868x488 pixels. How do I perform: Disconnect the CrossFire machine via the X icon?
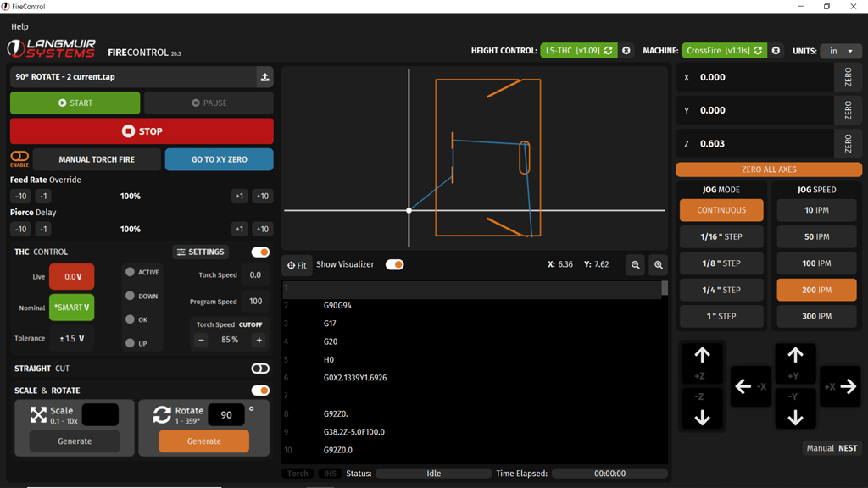coord(776,51)
